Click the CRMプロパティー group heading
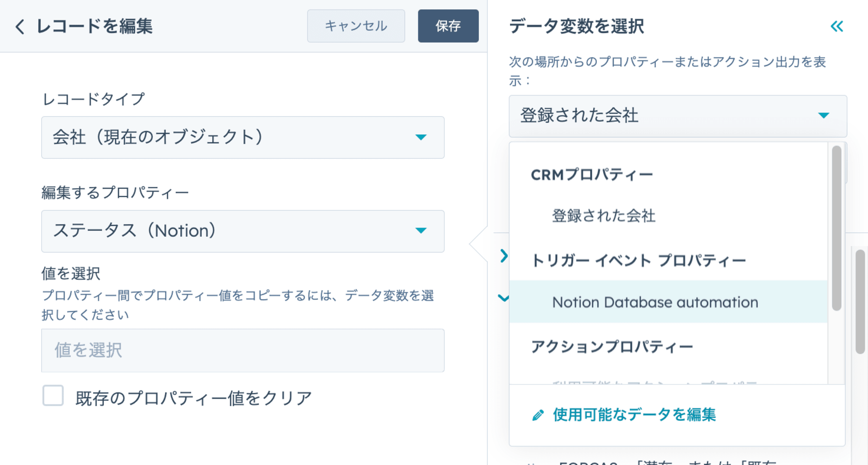This screenshot has height=465, width=868. pos(592,175)
